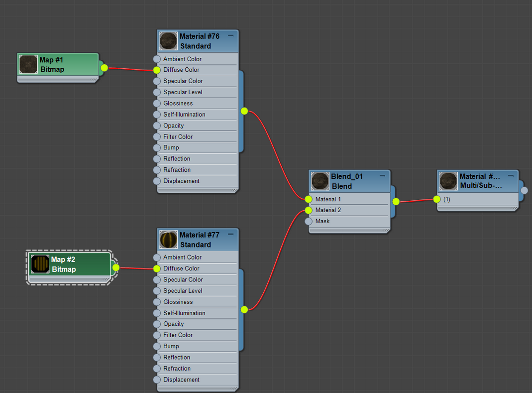Click the Material #76 preview sphere icon
Screen dimensions: 532x393
(x=168, y=41)
